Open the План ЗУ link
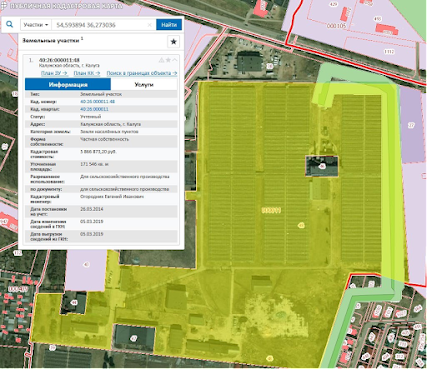 pyautogui.click(x=54, y=73)
